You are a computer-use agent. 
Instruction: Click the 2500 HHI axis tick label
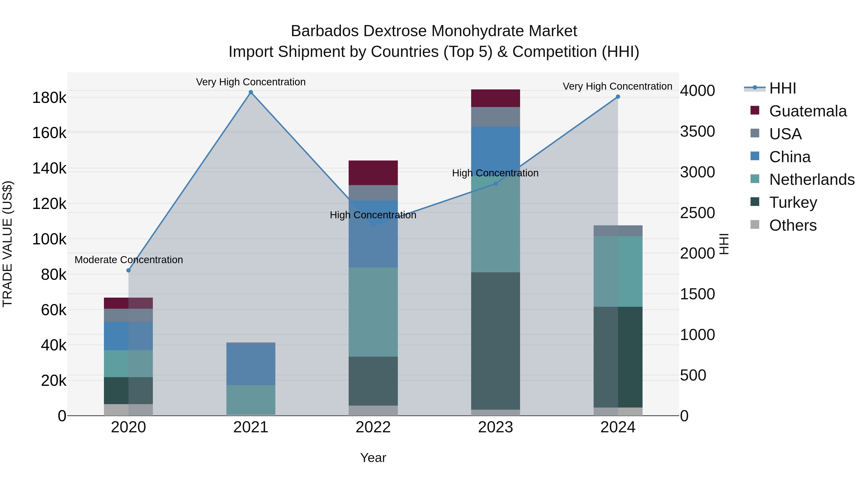(697, 213)
